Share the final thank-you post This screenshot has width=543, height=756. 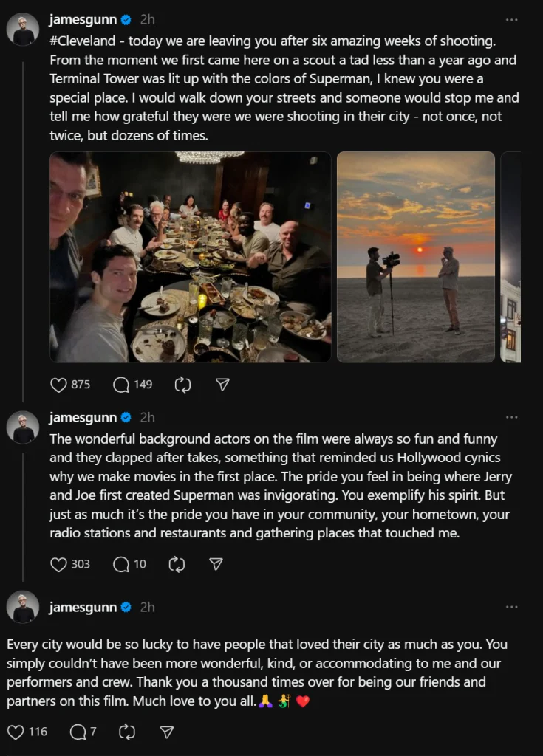pyautogui.click(x=167, y=732)
